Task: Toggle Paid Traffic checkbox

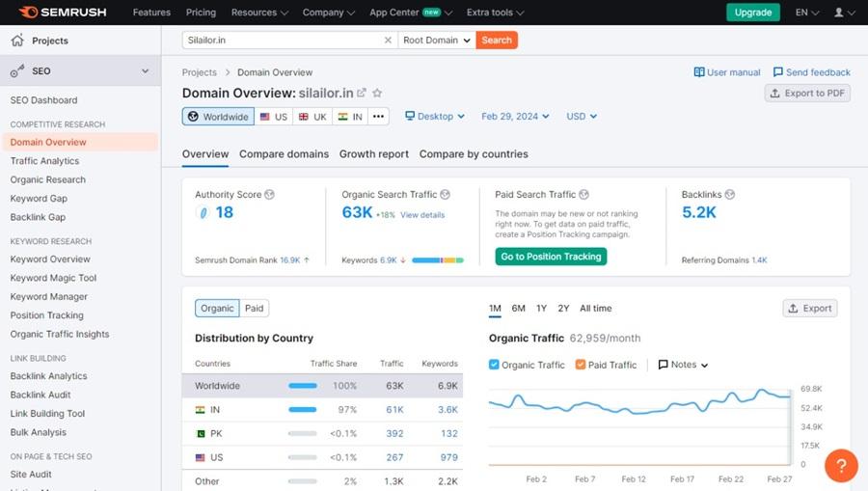Action: pyautogui.click(x=581, y=365)
